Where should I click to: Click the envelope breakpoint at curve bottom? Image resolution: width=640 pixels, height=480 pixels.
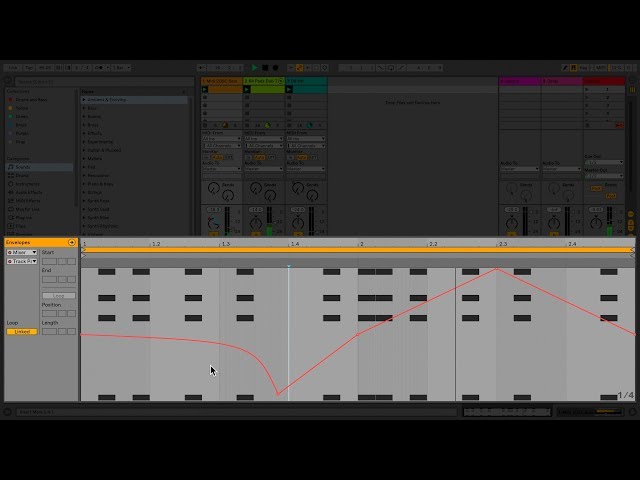(x=278, y=394)
